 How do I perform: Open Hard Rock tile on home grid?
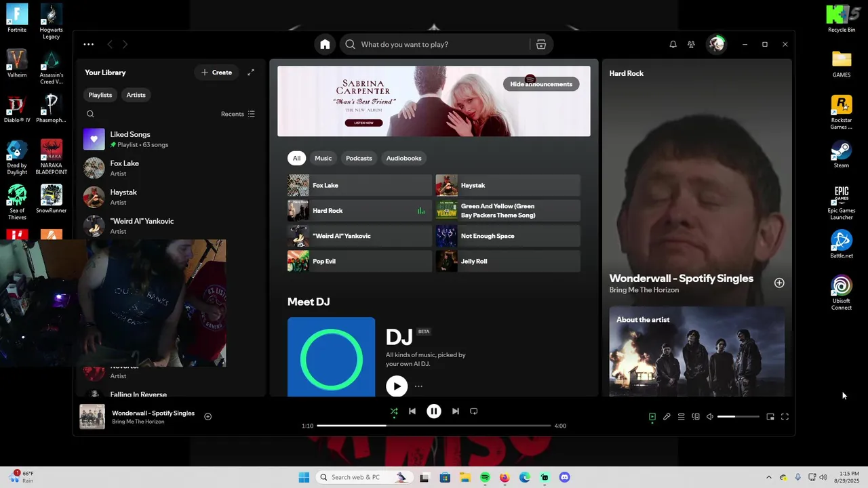(x=359, y=211)
